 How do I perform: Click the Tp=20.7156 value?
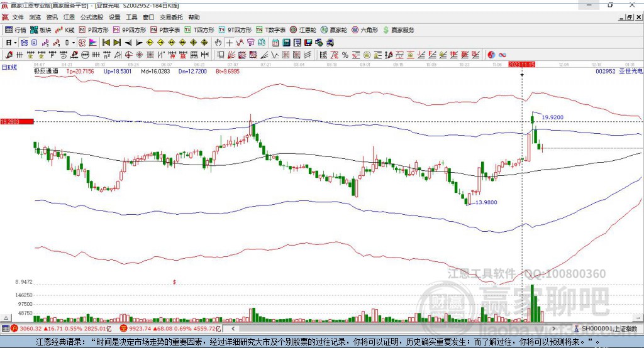(80, 71)
